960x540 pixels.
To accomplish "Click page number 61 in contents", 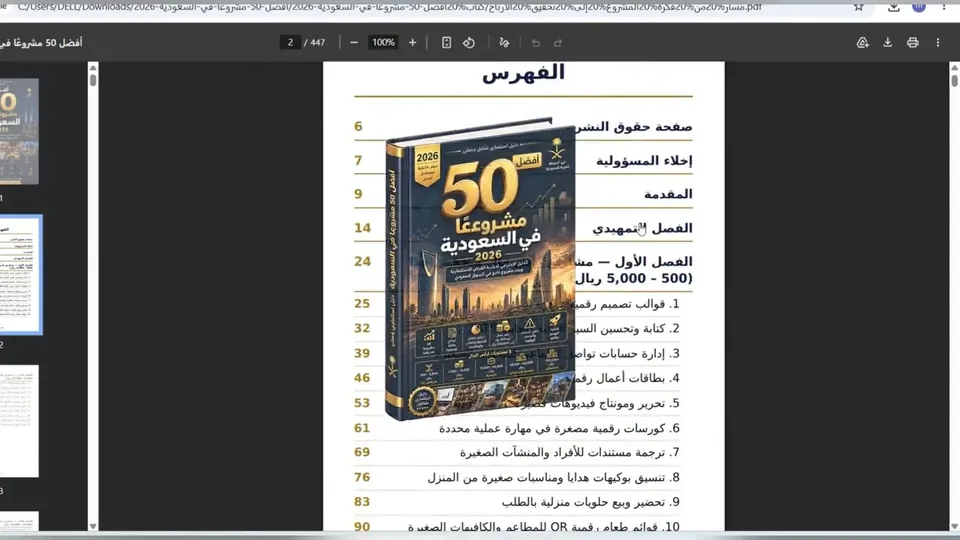I will 362,428.
